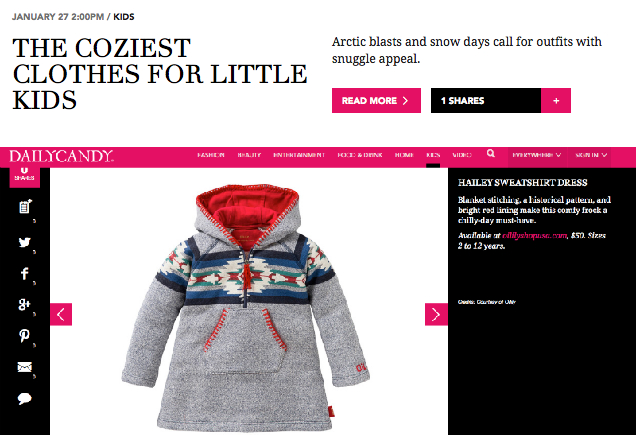Go to previous slide with left arrow
This screenshot has width=636, height=435.
[x=61, y=314]
